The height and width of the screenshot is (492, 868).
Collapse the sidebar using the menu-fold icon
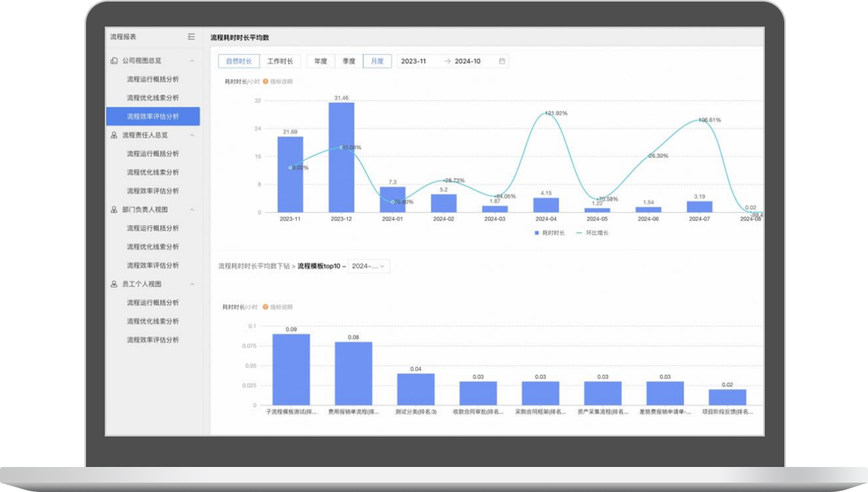(x=192, y=37)
